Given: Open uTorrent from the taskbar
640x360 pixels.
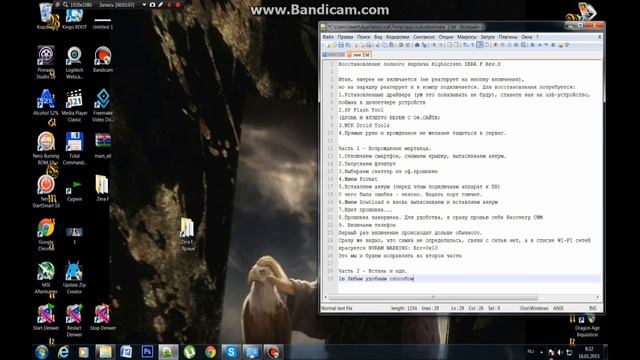Looking at the screenshot, I should click(189, 352).
